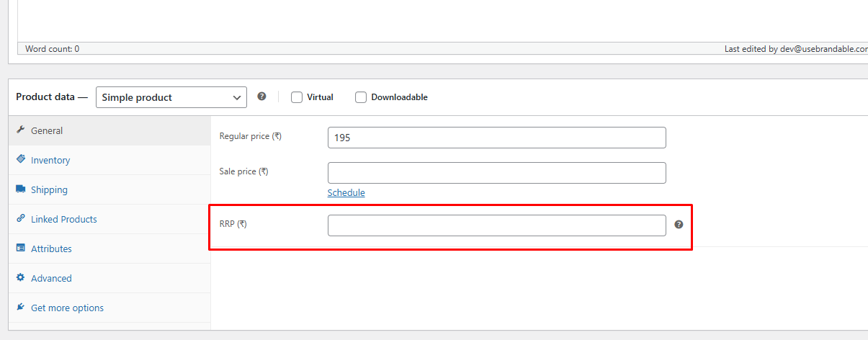Click the Sale price (₹) label
The width and height of the screenshot is (868, 340).
coord(243,171)
